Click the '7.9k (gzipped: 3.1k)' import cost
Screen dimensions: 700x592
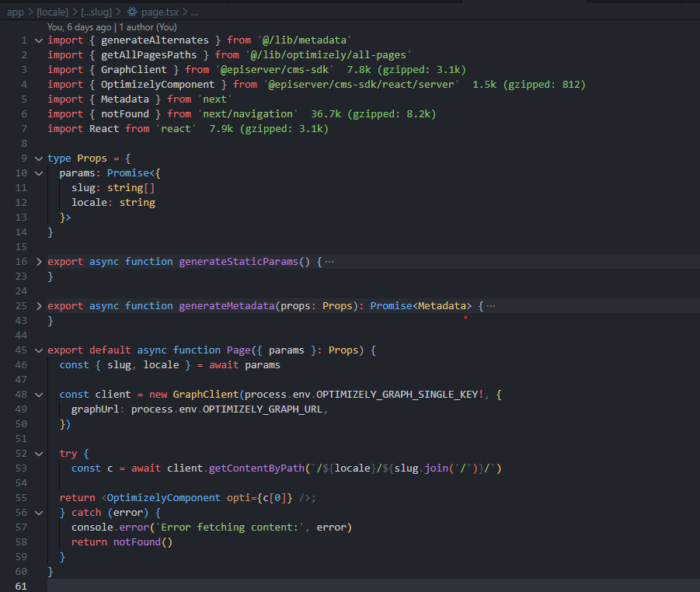[x=269, y=129]
